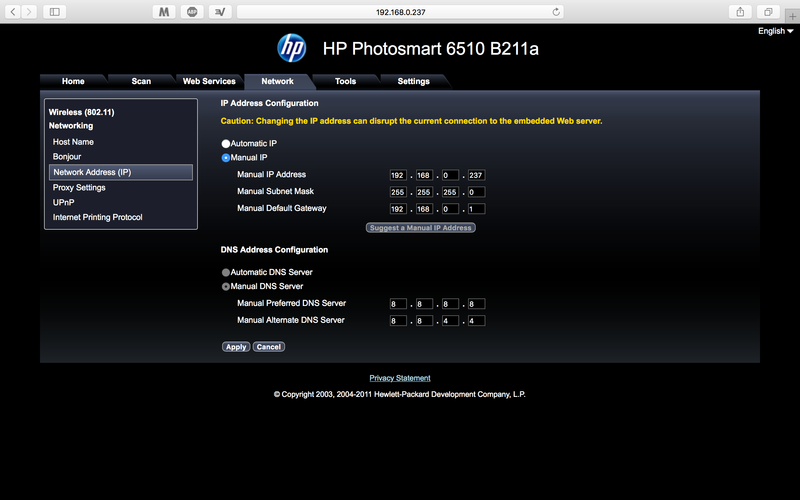This screenshot has width=800, height=500.
Task: Click third octet of Manual IP Address
Action: 450,176
